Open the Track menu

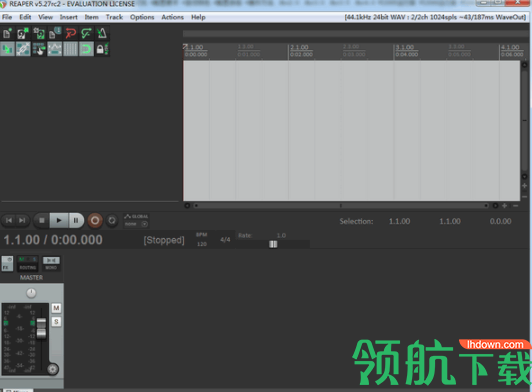(x=114, y=17)
